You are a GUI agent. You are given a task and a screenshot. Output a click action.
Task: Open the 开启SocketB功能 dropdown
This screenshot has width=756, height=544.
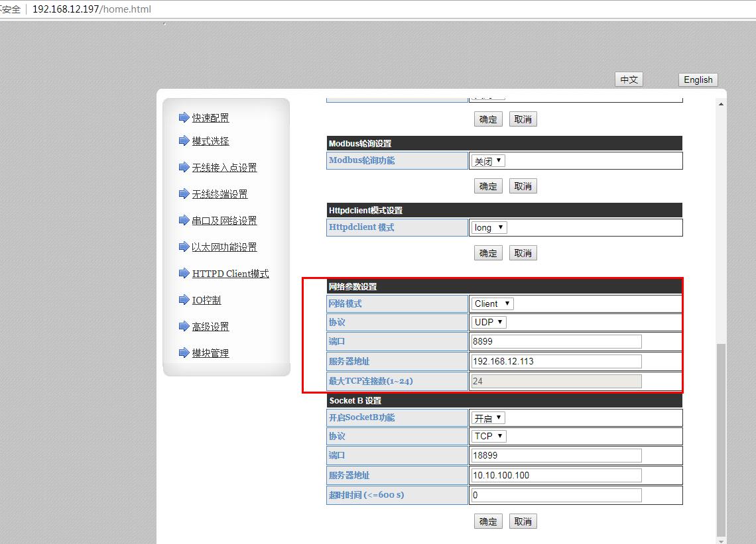488,418
